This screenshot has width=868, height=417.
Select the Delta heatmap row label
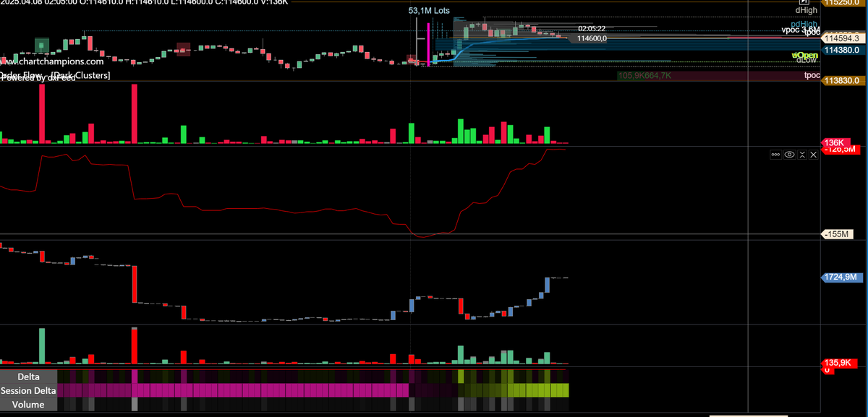click(x=28, y=377)
